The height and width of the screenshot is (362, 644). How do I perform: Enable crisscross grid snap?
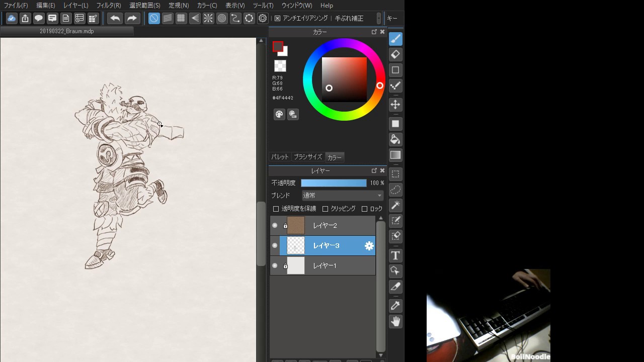click(x=181, y=19)
